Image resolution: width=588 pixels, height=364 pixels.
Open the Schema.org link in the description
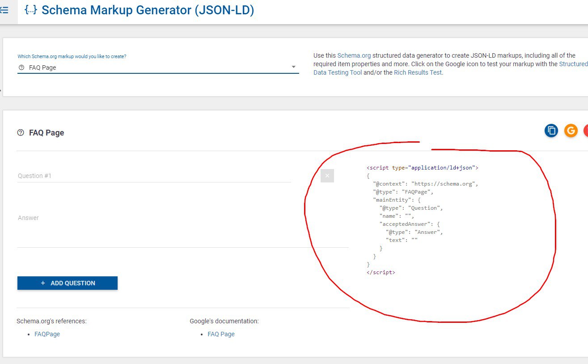[x=354, y=55]
